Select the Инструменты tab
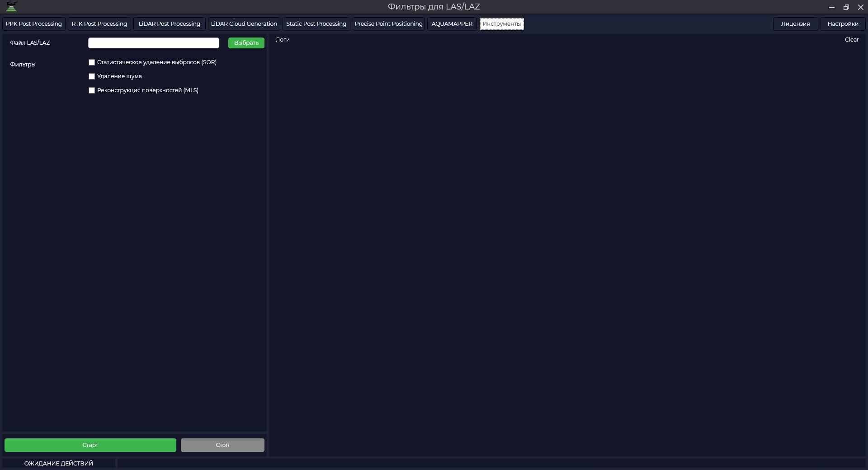This screenshot has height=470, width=868. pos(502,24)
